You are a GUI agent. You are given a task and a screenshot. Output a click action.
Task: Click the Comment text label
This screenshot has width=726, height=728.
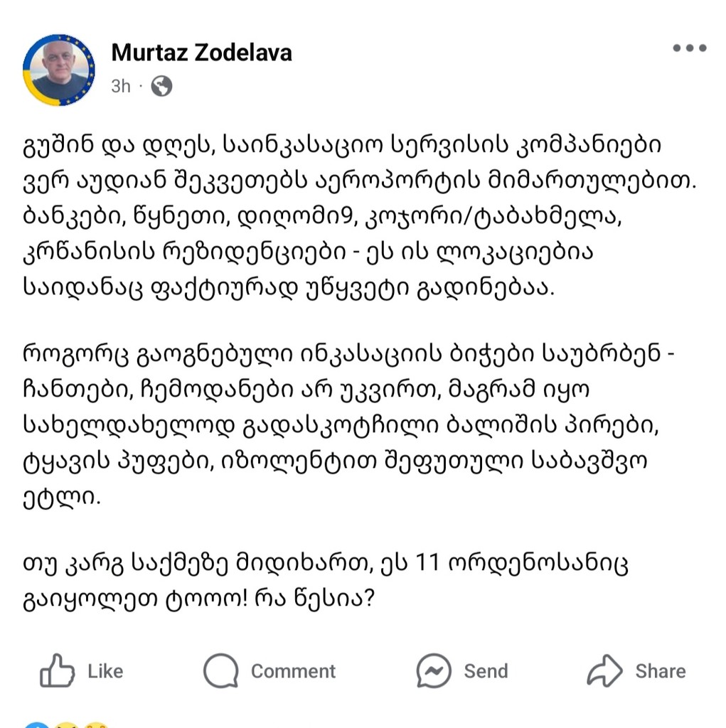click(x=293, y=671)
